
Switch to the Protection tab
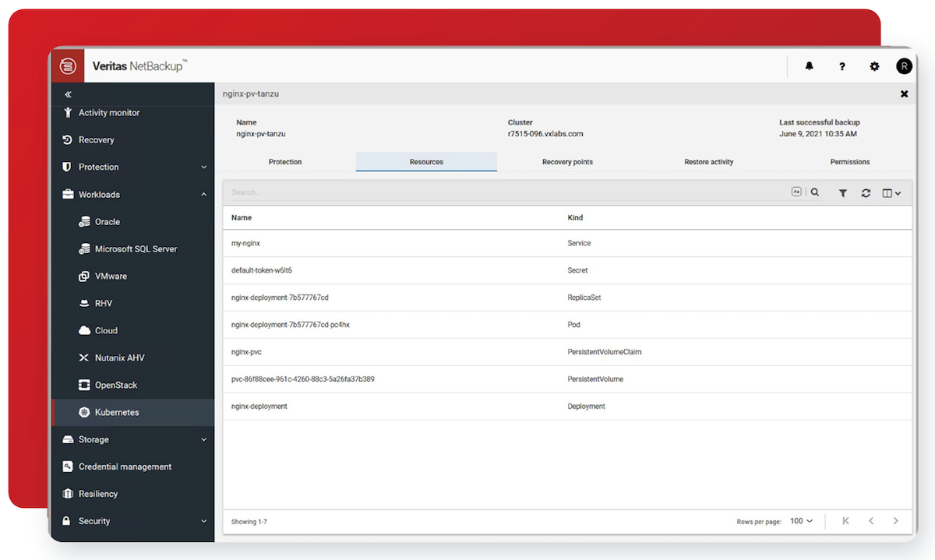click(x=285, y=162)
